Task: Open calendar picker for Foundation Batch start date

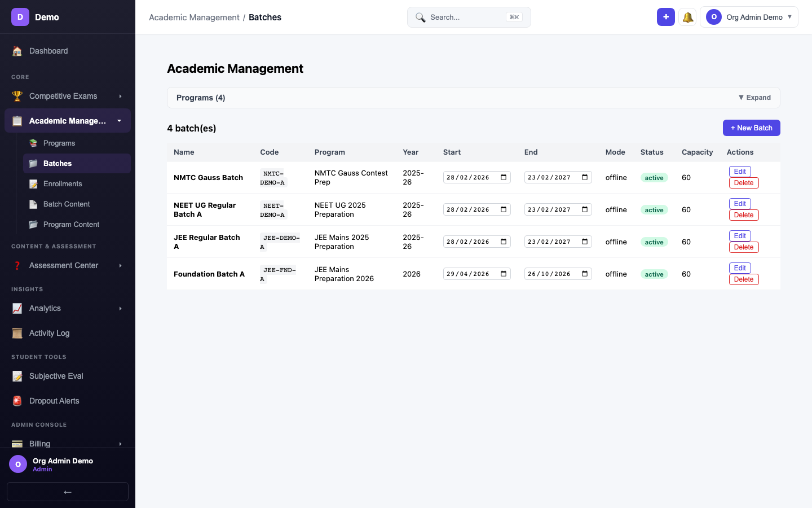Action: pyautogui.click(x=504, y=274)
